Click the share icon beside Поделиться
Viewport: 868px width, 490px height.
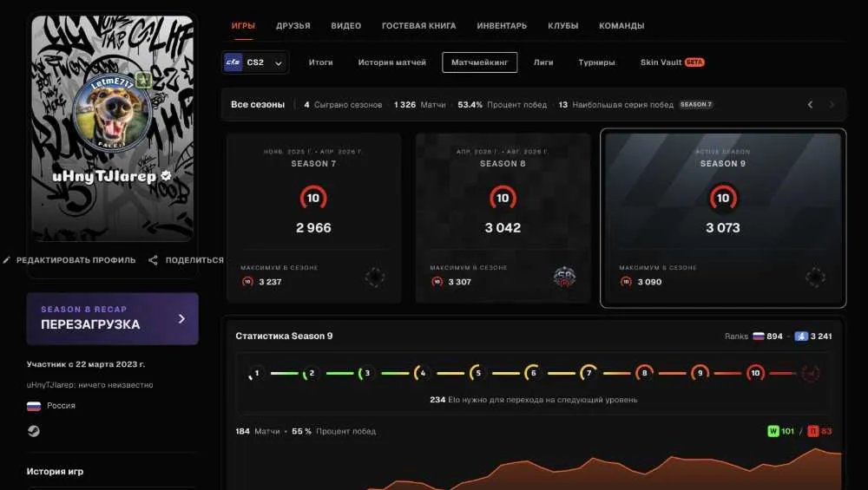154,260
